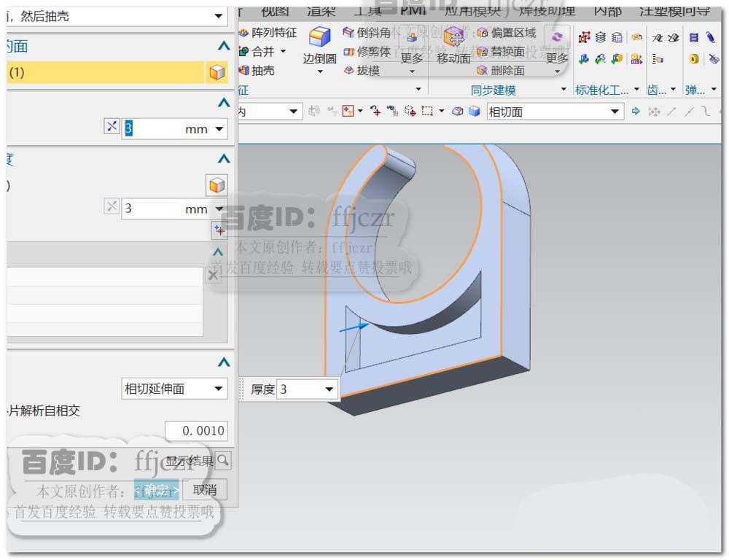The height and width of the screenshot is (560, 729).
Task: Open the PMI menu
Action: pyautogui.click(x=413, y=10)
